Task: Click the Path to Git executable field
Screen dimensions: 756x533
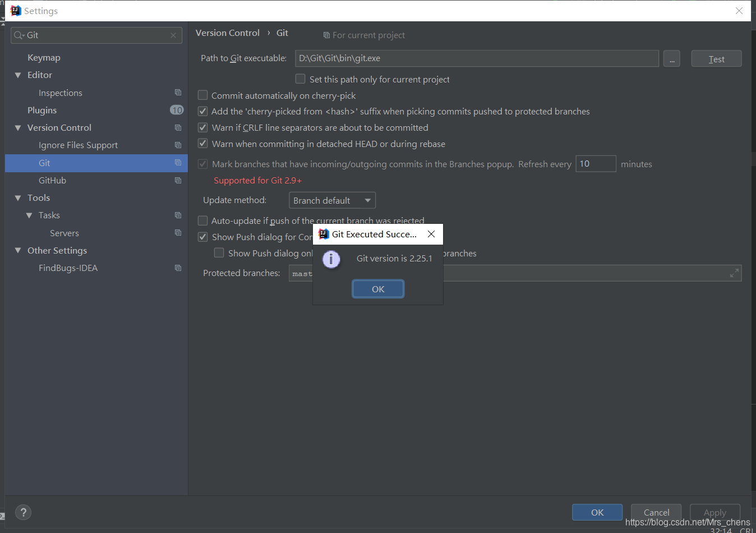Action: pyautogui.click(x=477, y=58)
